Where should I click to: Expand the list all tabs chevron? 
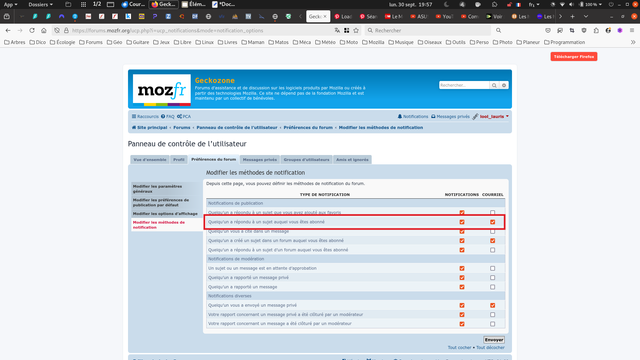coord(586,17)
